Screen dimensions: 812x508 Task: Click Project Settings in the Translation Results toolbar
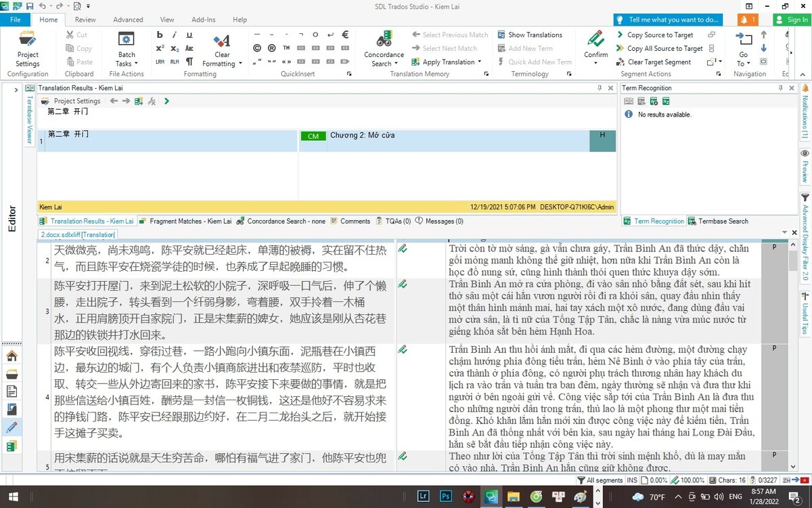[x=70, y=101]
